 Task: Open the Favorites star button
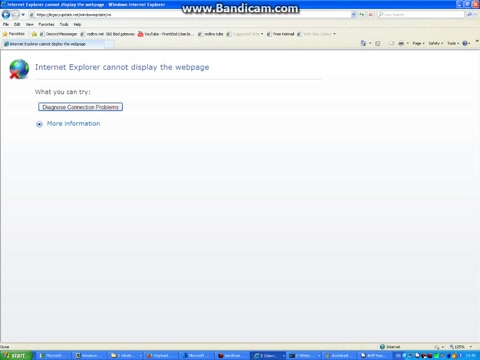[x=14, y=34]
